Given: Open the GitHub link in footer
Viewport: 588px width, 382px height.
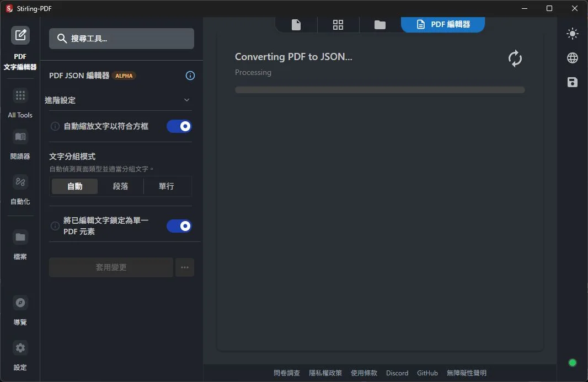Looking at the screenshot, I should tap(427, 373).
